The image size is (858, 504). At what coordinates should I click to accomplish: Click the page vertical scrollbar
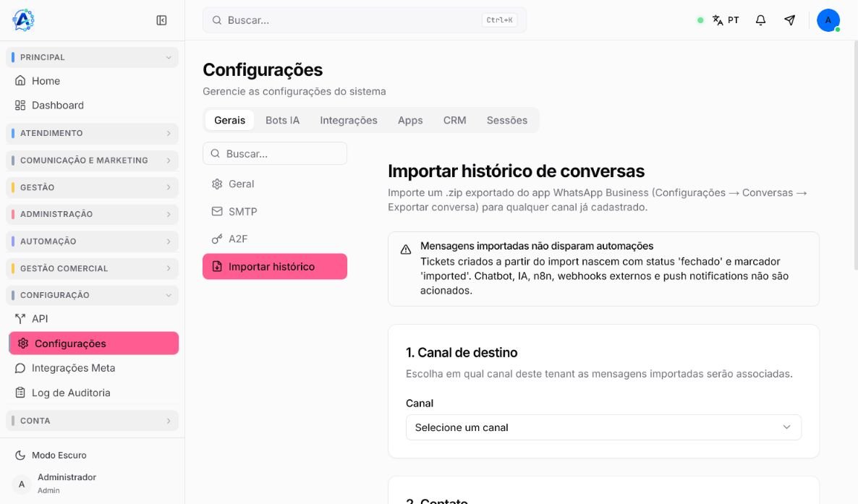coord(855,156)
